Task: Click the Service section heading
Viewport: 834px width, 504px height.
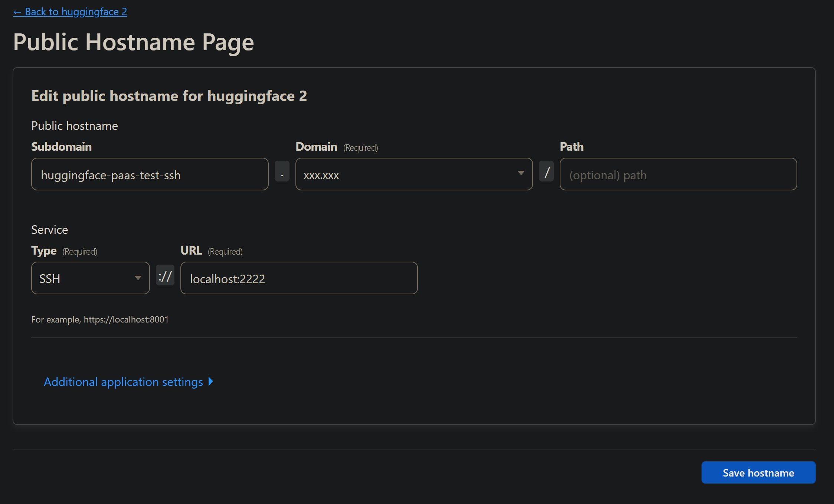Action: point(50,230)
